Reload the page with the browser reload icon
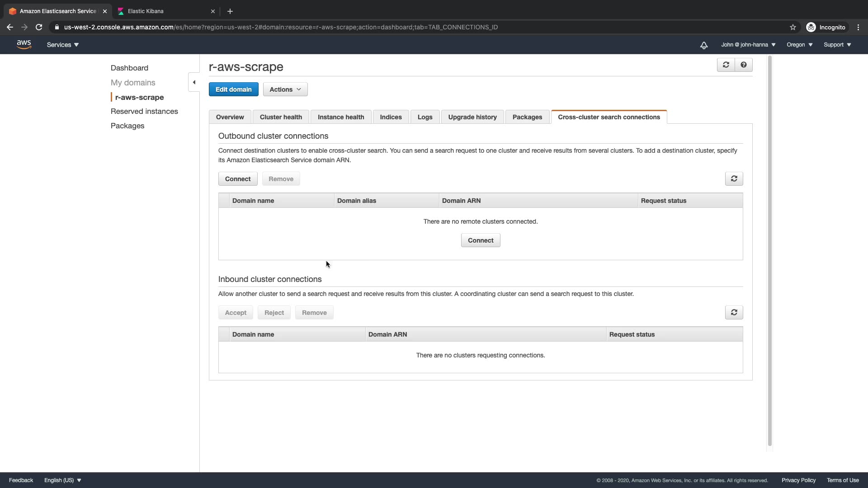Viewport: 868px width, 488px height. pos(39,27)
